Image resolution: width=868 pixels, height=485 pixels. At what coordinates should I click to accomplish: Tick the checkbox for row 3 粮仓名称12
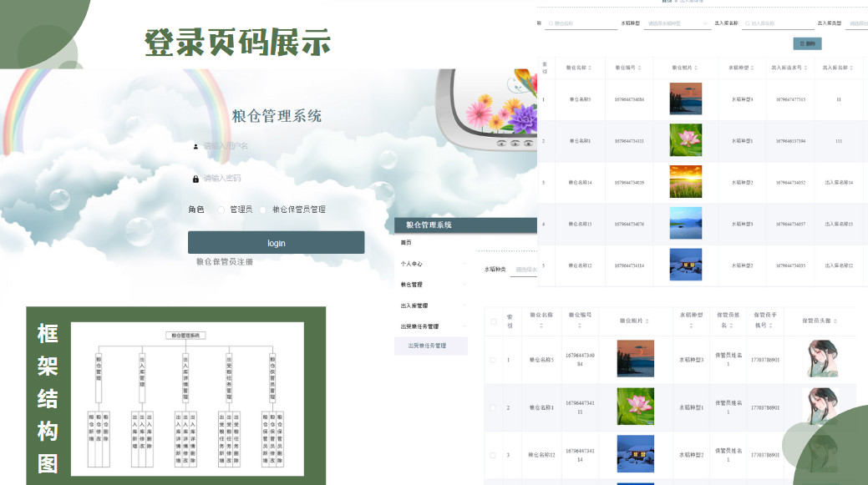[493, 455]
